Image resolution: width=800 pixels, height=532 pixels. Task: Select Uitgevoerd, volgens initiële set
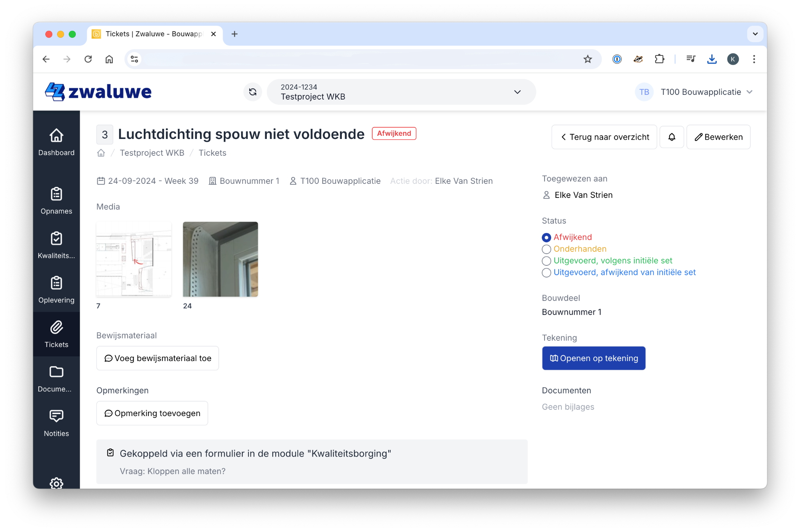[607, 261]
